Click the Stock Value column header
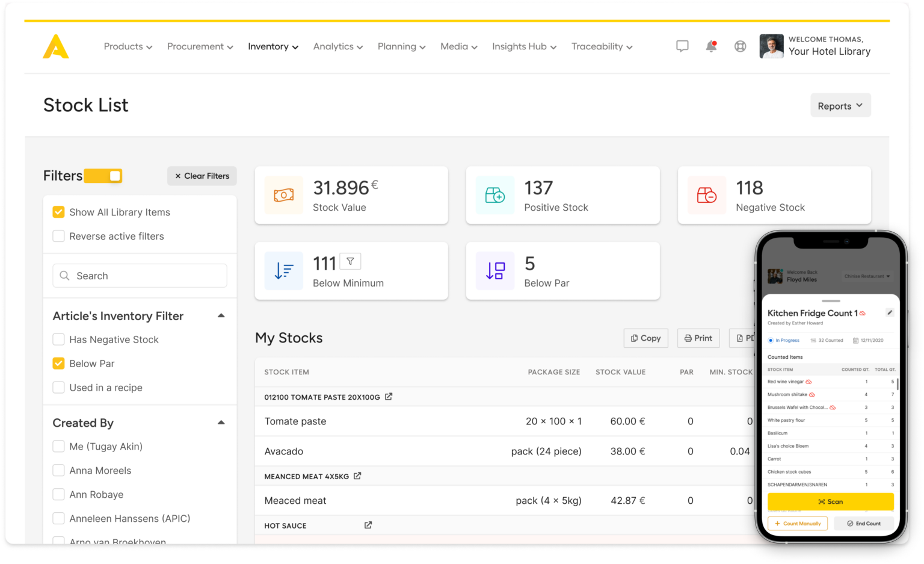The height and width of the screenshot is (564, 924). [x=621, y=372]
